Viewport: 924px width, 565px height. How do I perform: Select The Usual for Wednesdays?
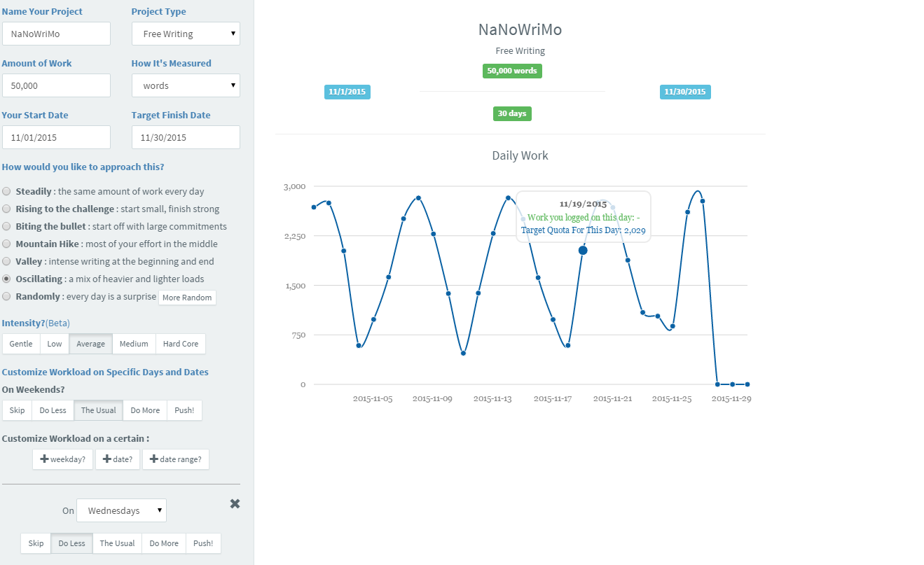(117, 543)
